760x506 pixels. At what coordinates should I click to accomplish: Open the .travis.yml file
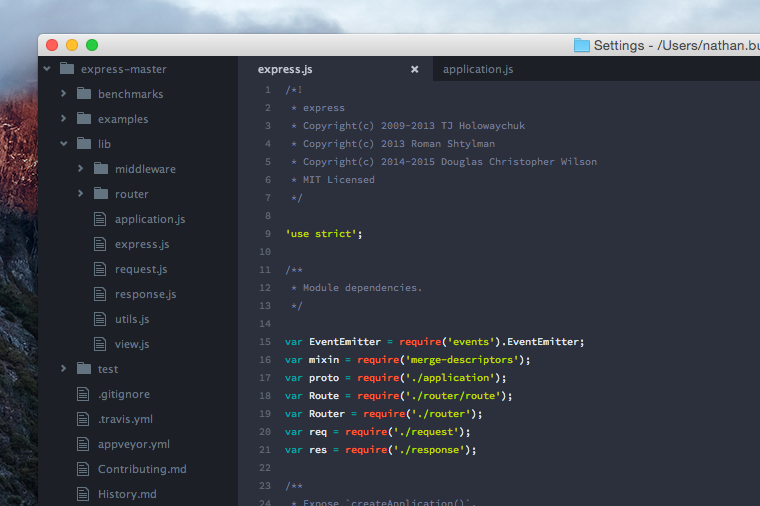click(x=125, y=419)
